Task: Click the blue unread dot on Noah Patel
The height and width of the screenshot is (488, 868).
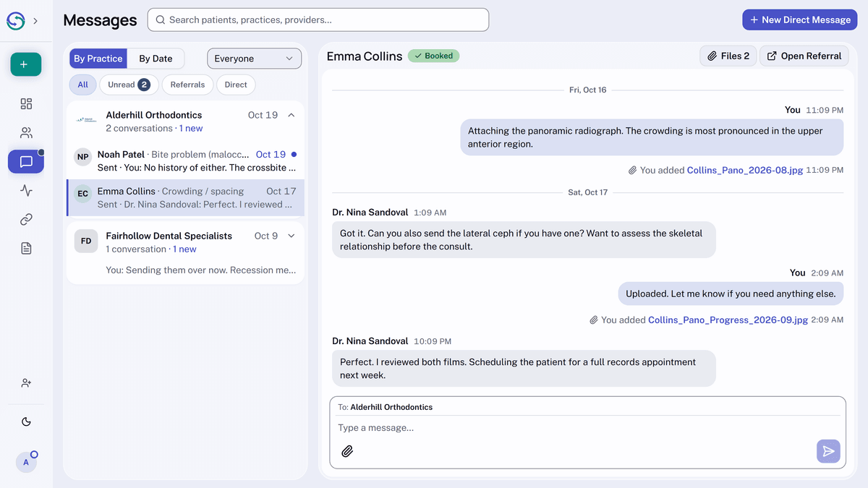Action: [x=294, y=155]
